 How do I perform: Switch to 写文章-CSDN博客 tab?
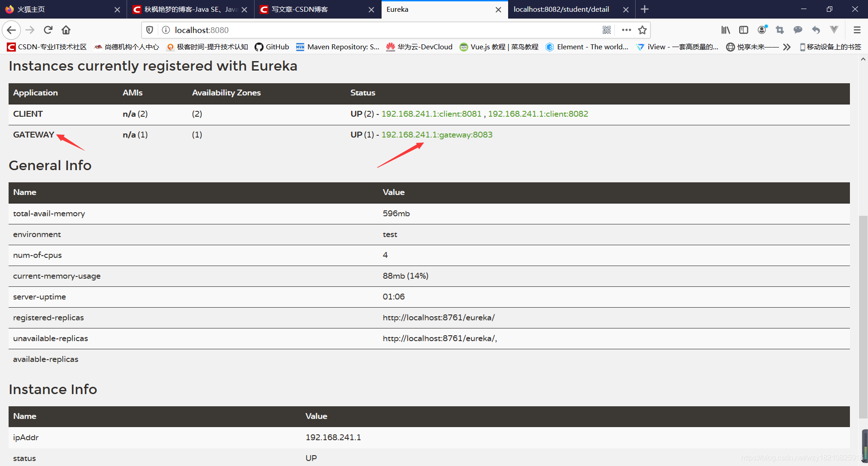[x=317, y=9]
